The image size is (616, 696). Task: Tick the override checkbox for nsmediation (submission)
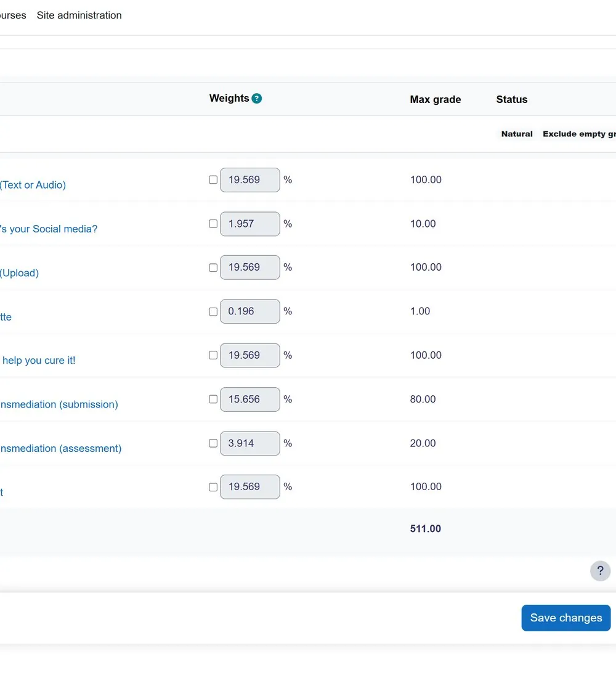213,399
